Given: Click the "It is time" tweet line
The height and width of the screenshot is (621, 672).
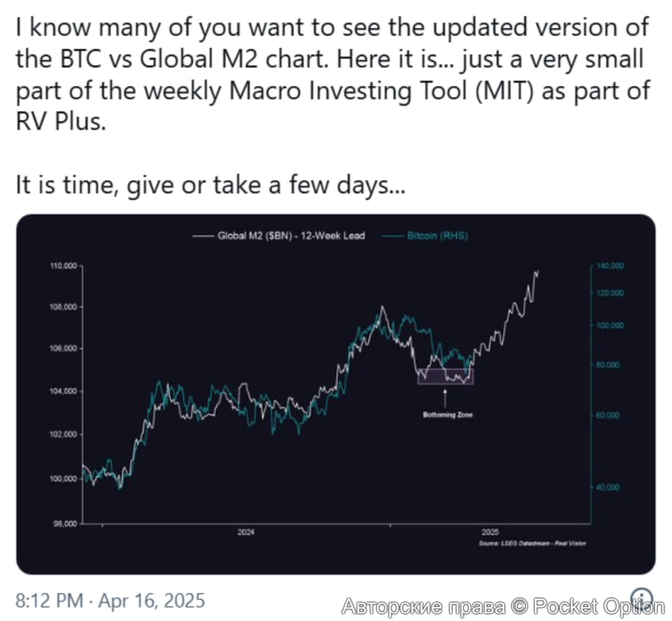Looking at the screenshot, I should coord(211,185).
